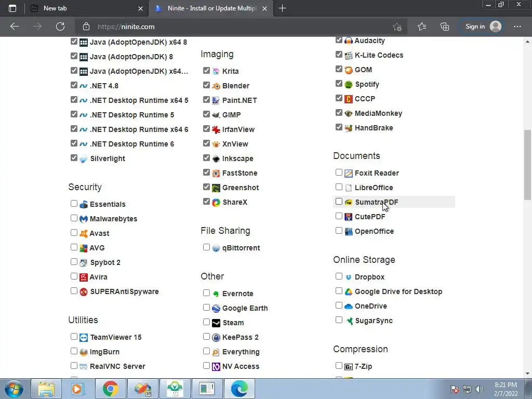Open the Favorites star list

[422, 26]
